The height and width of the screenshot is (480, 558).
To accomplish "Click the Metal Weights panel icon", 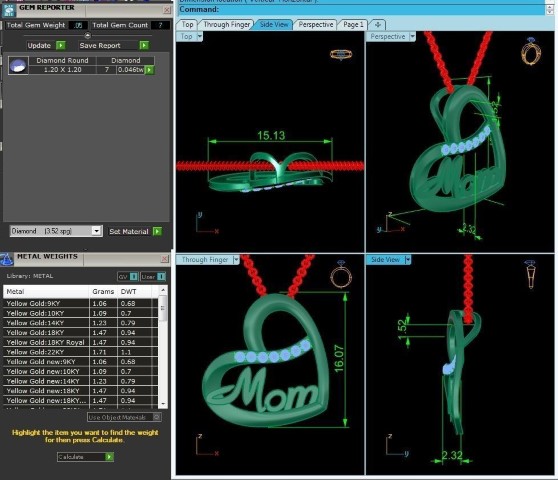I will 7,259.
